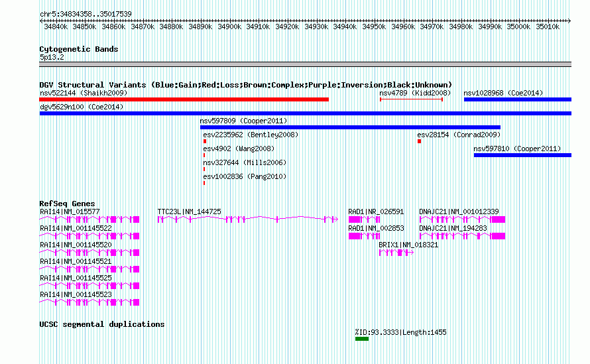This screenshot has height=364, width=590.
Task: Click the 34840k ruler tick label
Action: (56, 27)
